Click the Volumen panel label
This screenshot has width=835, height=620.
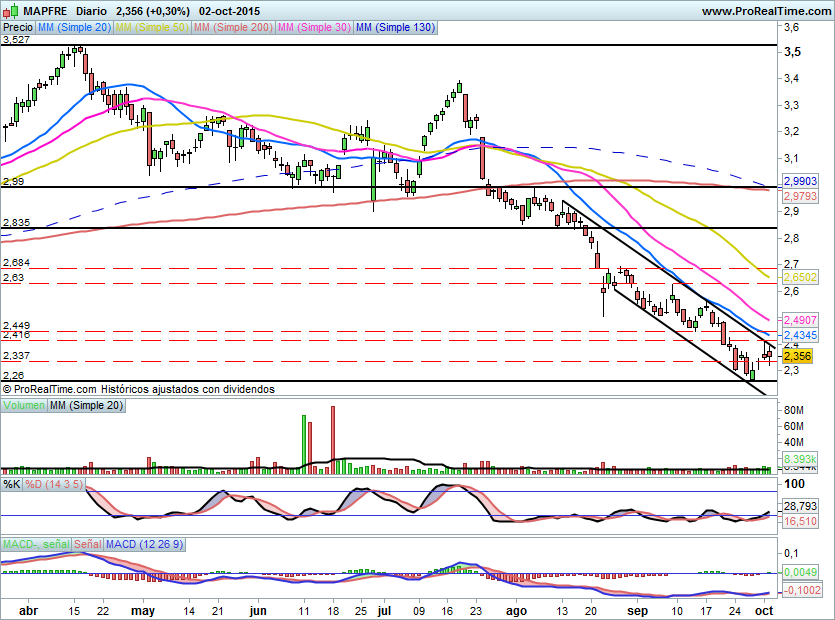(24, 405)
